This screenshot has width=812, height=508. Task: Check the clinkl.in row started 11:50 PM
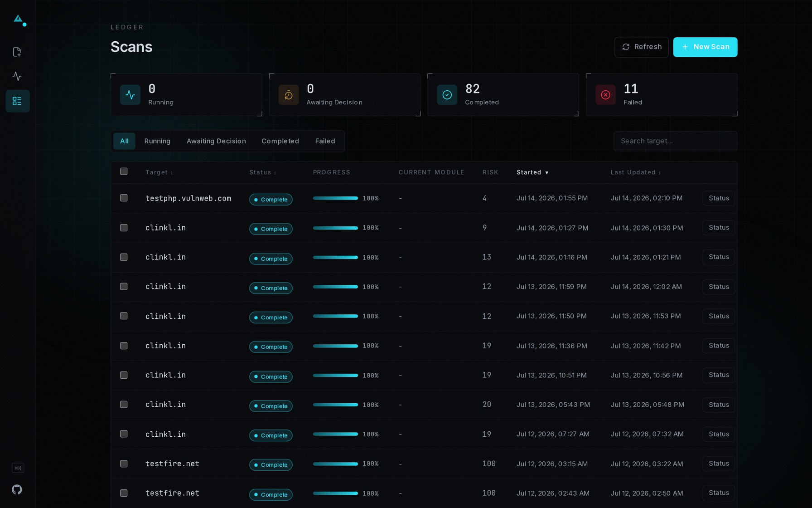[124, 316]
